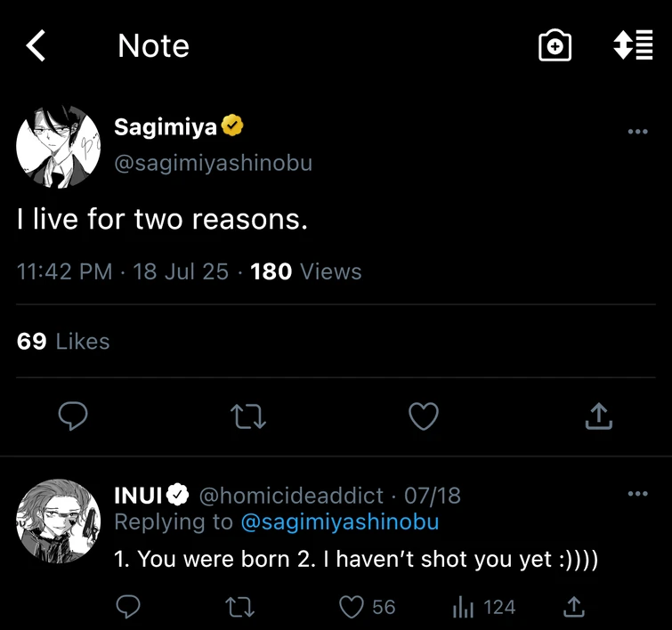Like the post by Sagimiya

[424, 416]
